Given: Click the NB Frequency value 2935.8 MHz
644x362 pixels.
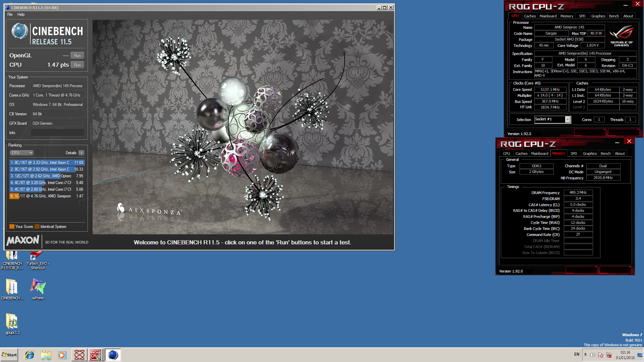Looking at the screenshot, I should pyautogui.click(x=603, y=178).
